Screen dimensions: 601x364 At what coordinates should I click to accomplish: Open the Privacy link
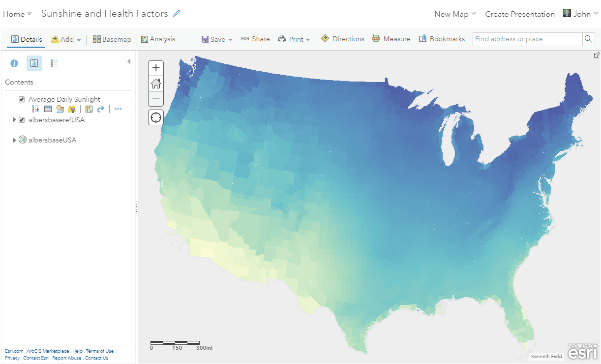point(12,358)
